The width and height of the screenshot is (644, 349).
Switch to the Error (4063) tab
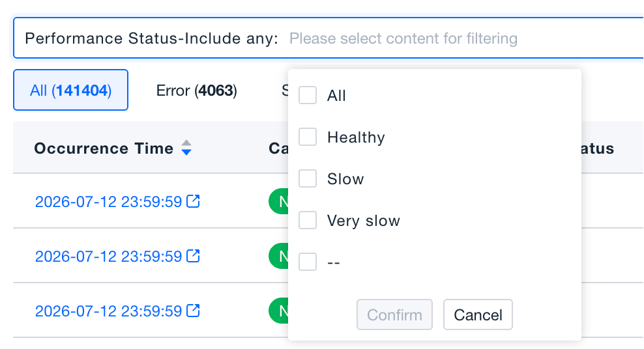196,91
